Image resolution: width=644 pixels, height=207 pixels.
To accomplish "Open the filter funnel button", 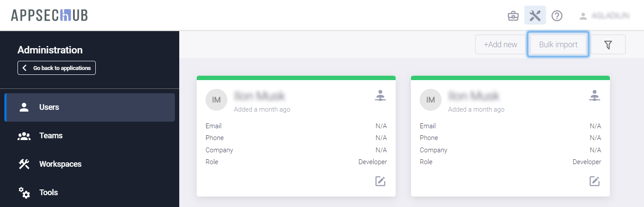I will pos(608,45).
